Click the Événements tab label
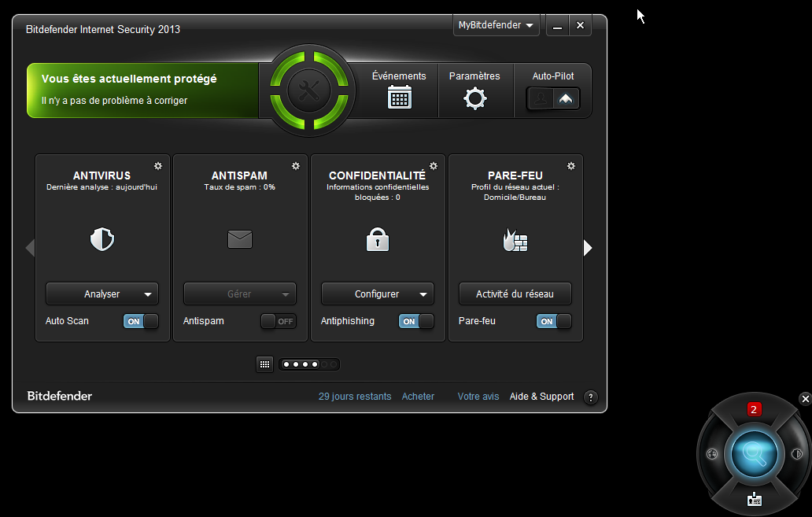The image size is (812, 517). tap(399, 76)
